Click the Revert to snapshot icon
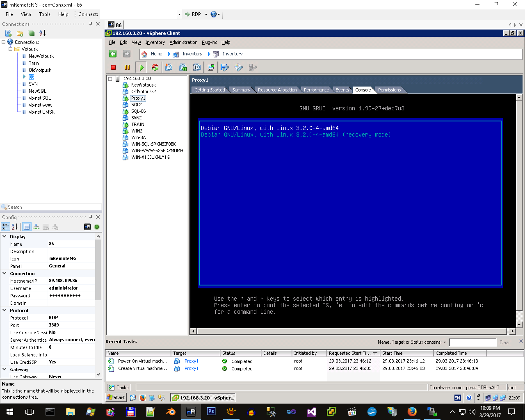525x420 pixels. coord(183,67)
